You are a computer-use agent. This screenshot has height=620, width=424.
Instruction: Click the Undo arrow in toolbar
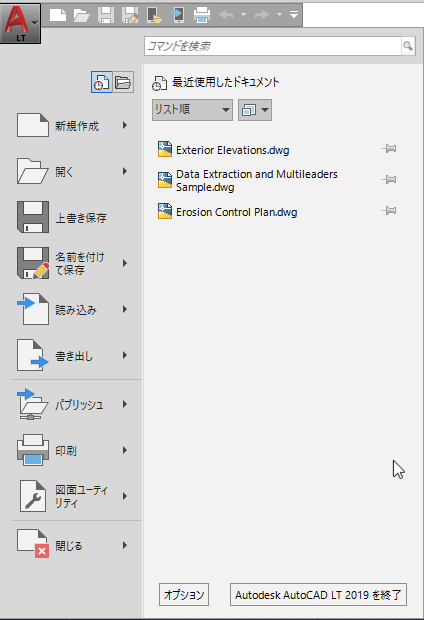tap(227, 15)
